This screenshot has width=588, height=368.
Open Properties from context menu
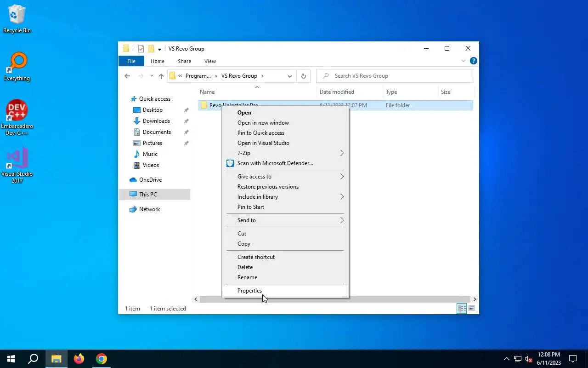tap(285, 291)
